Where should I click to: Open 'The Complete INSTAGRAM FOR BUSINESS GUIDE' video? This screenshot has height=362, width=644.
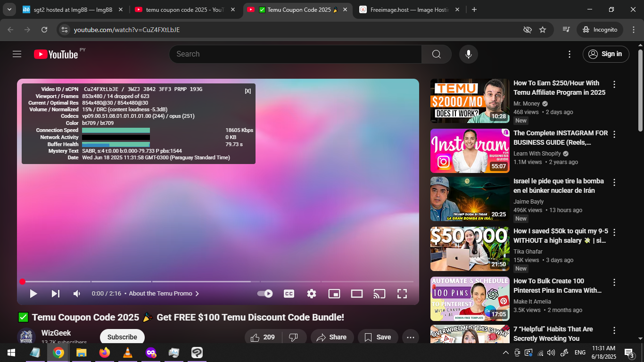(561, 138)
